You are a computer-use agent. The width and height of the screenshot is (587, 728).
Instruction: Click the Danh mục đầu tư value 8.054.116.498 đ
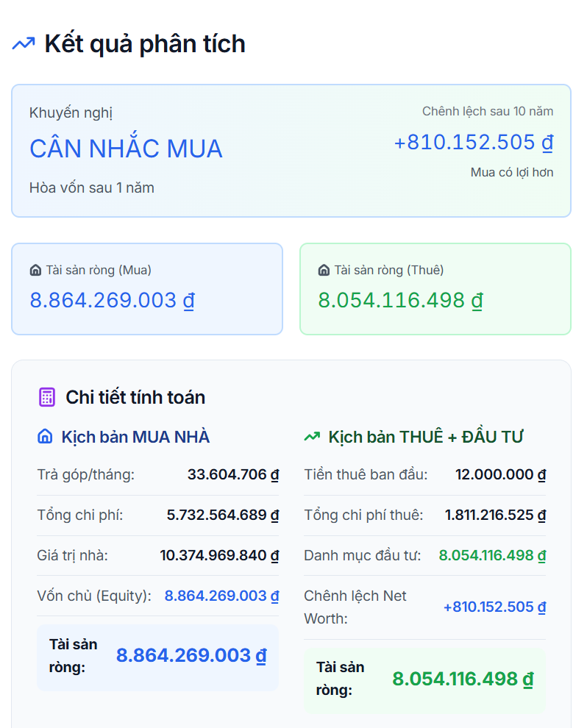tap(493, 555)
